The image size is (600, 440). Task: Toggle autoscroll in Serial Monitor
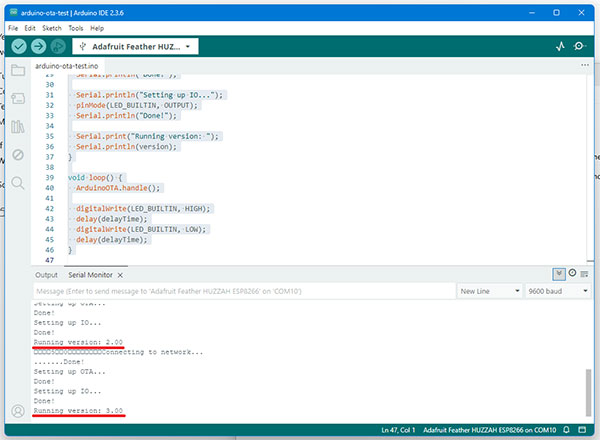pyautogui.click(x=559, y=274)
